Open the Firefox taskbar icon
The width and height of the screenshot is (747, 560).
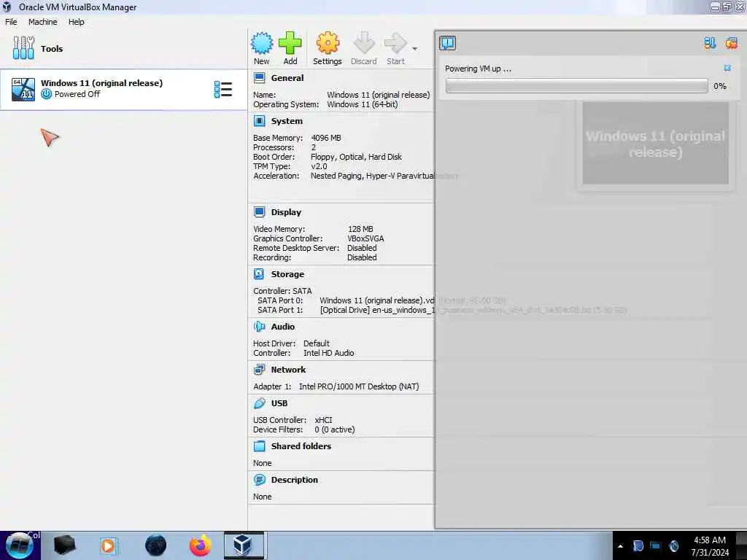pyautogui.click(x=200, y=545)
